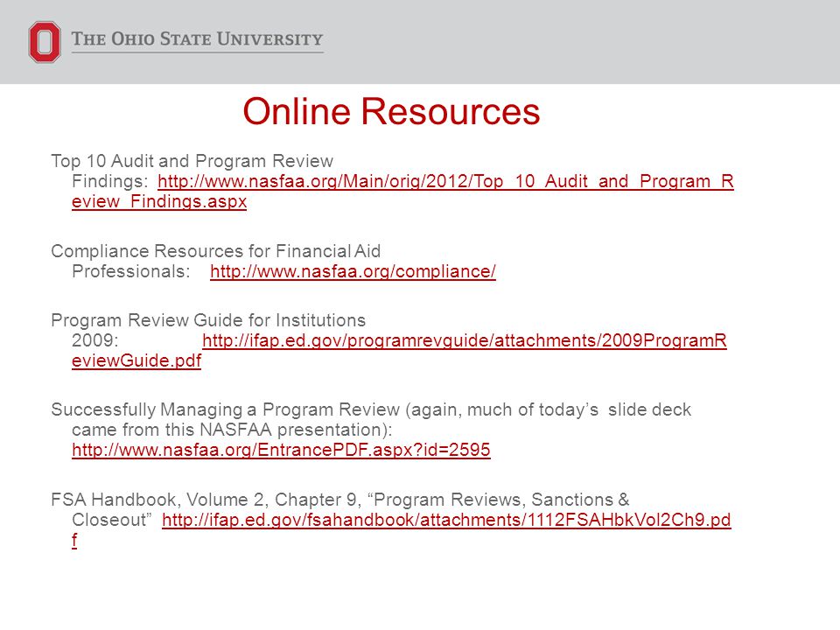Click 'came from this NASFAA presentation' text
Screen dimensions: 840x630
[232, 430]
